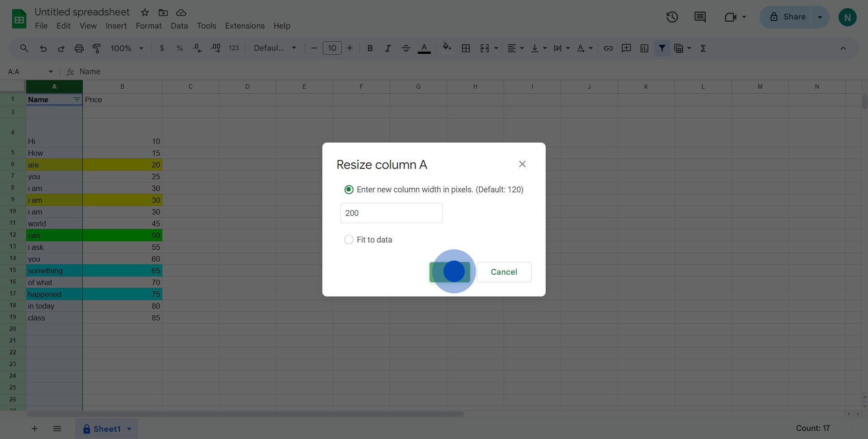Increase font size with plus
868x439 pixels.
(x=349, y=48)
